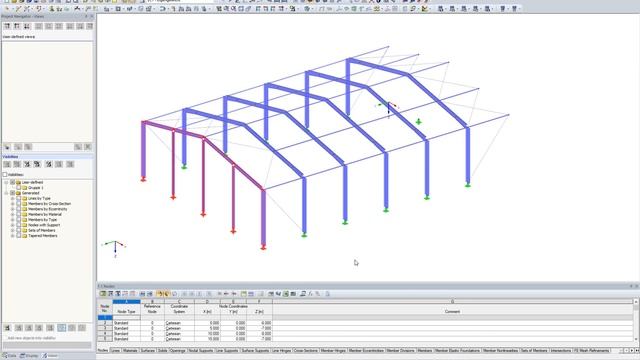The height and width of the screenshot is (360, 640).
Task: Click the Comment column header
Action: 452,312
